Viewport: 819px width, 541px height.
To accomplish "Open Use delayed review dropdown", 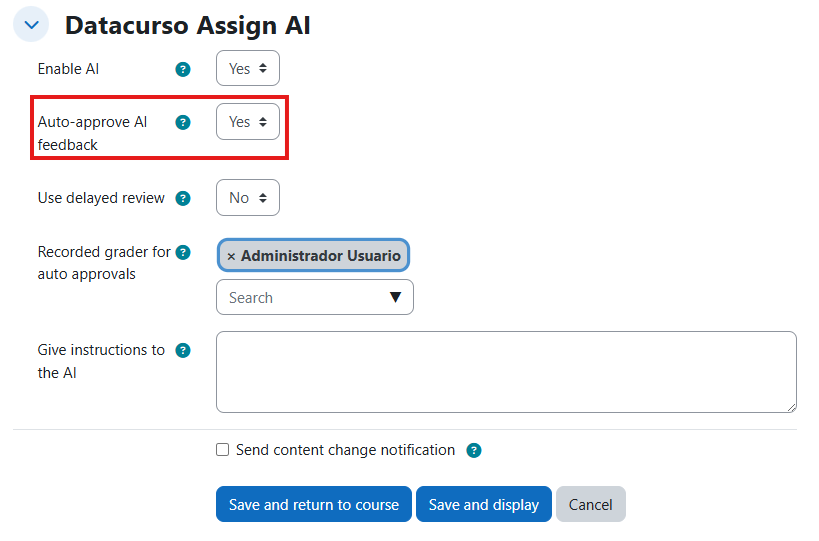I will 248,198.
